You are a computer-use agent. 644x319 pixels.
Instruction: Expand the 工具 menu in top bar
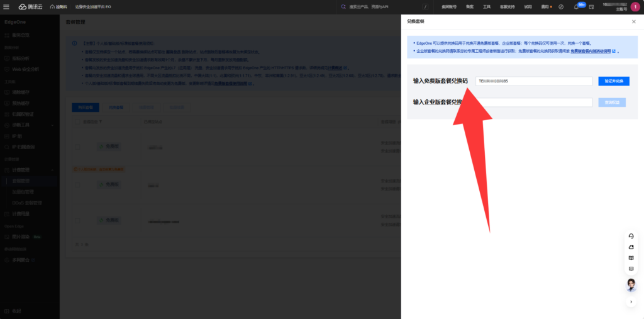pyautogui.click(x=487, y=7)
